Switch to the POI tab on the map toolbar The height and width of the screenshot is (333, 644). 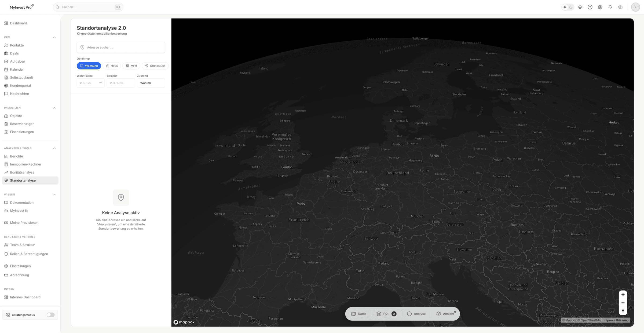pos(386,314)
